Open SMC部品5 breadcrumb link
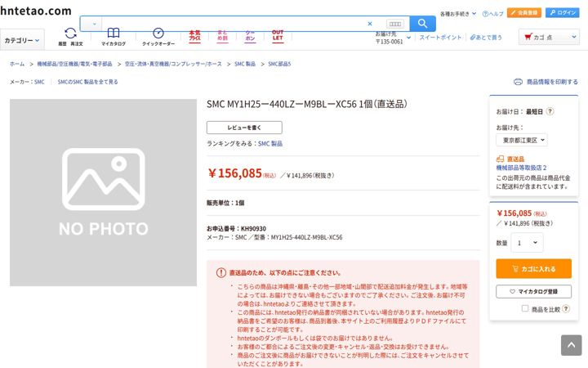The width and height of the screenshot is (588, 368). [279, 64]
